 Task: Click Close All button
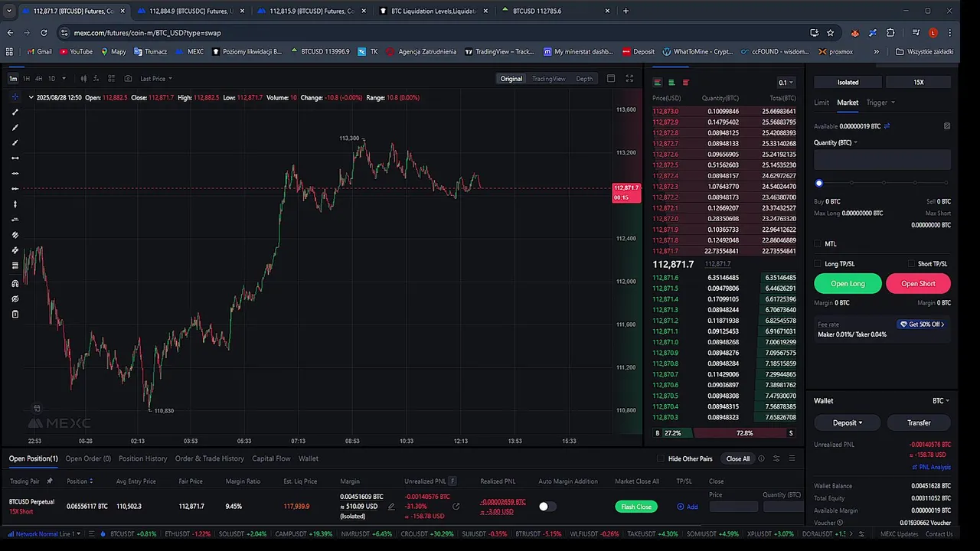click(738, 458)
